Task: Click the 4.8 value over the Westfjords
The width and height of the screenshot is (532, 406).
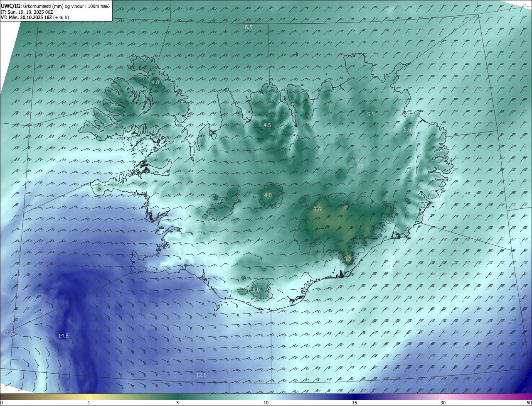Action: pyautogui.click(x=155, y=83)
